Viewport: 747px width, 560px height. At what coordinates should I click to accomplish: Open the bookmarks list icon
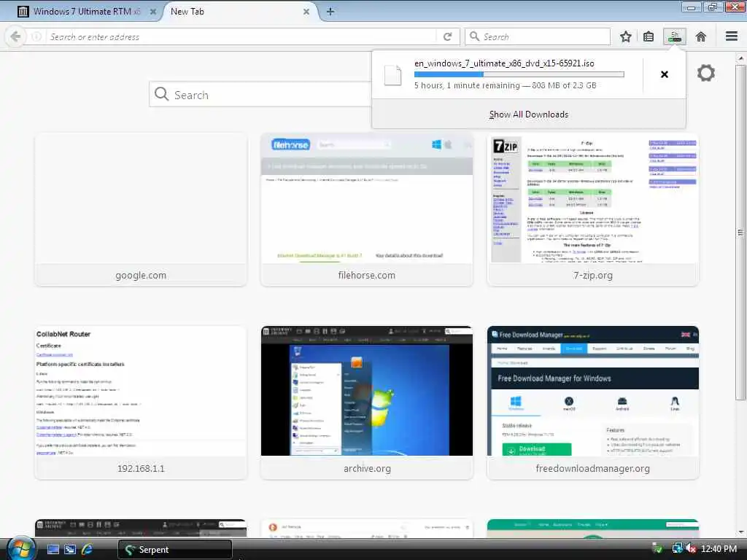tap(649, 36)
